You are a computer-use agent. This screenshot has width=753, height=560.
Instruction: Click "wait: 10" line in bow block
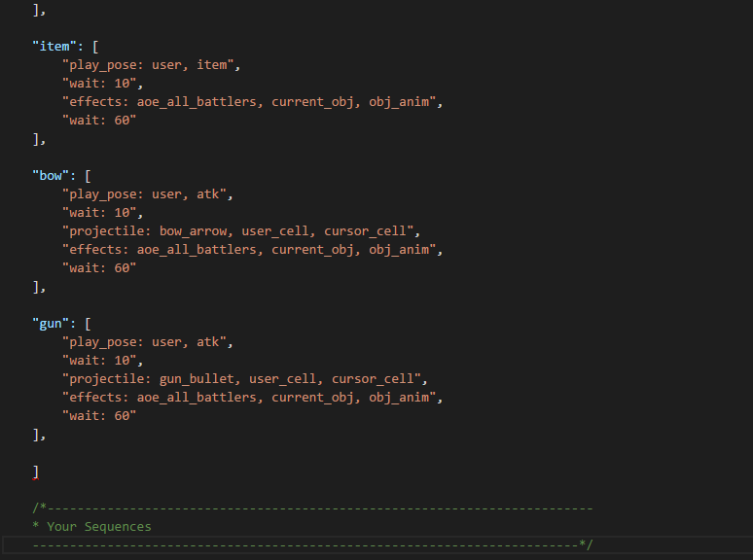tap(99, 213)
